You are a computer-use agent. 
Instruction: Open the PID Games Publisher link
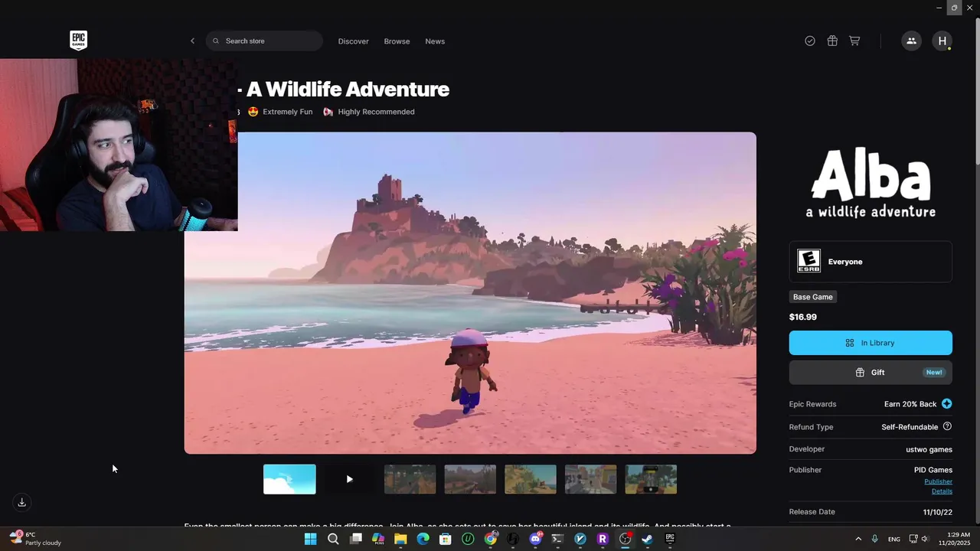(938, 481)
